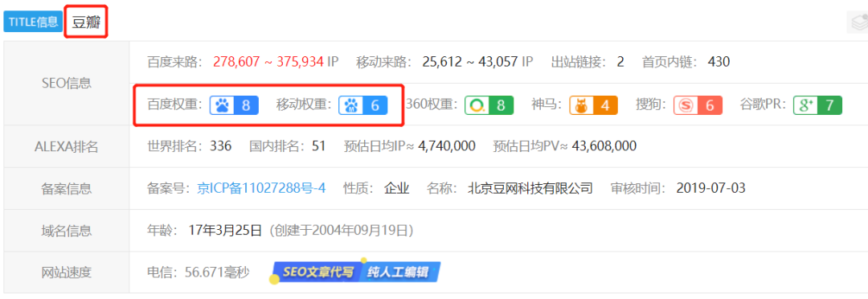868x299 pixels.
Task: Click the Google PR green badge 7
Action: pos(817,105)
